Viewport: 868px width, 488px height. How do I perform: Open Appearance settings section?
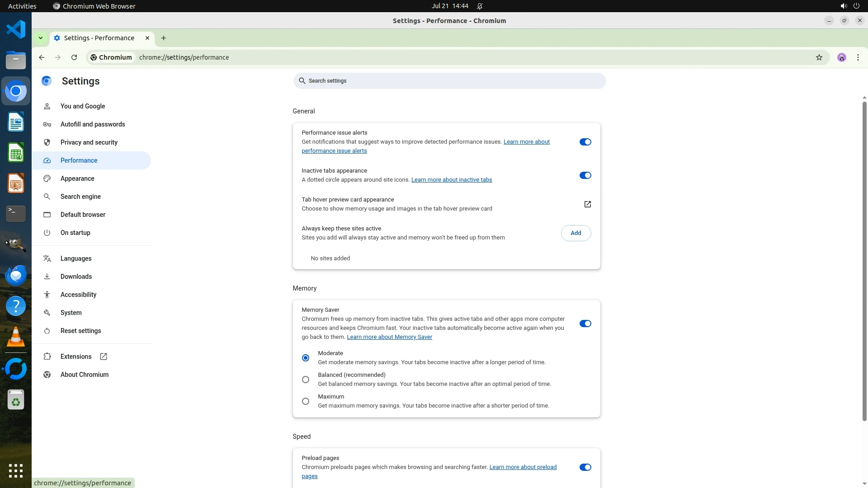tap(77, 178)
